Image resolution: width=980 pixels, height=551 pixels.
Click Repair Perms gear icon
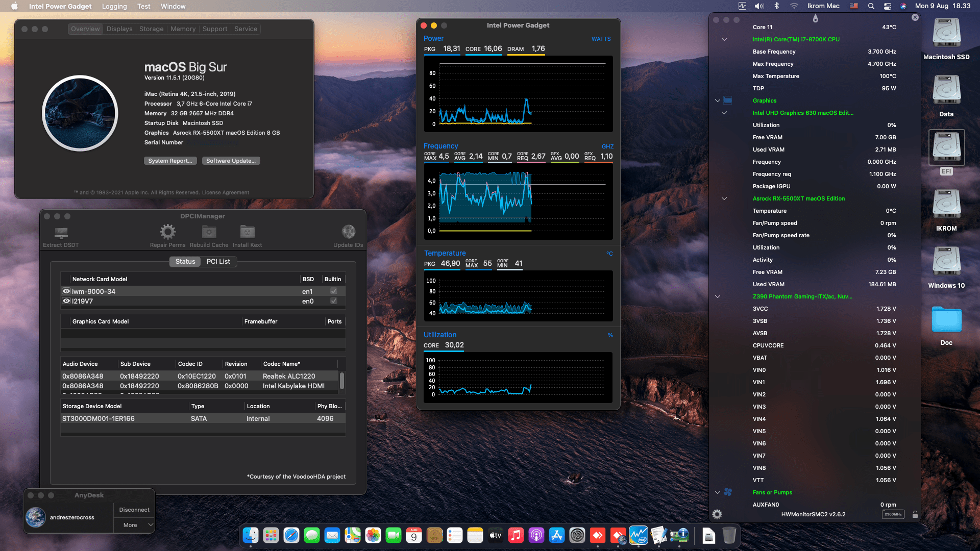167,232
